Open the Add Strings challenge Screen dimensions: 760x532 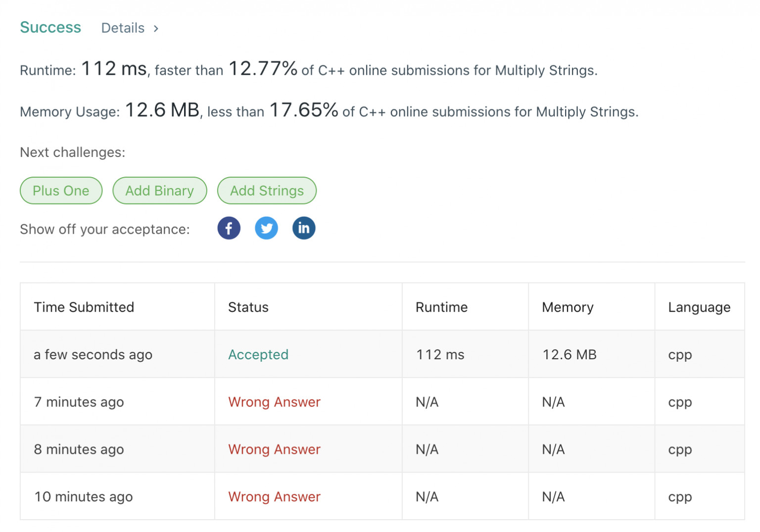(x=267, y=191)
